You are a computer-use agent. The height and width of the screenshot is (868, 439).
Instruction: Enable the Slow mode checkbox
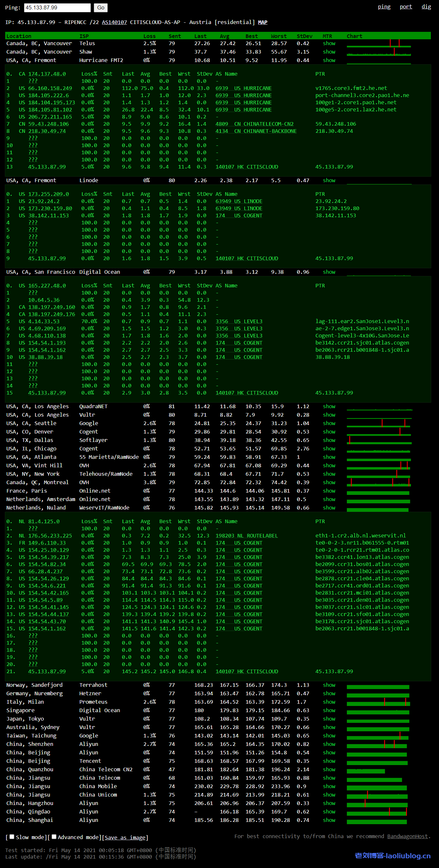[12, 836]
